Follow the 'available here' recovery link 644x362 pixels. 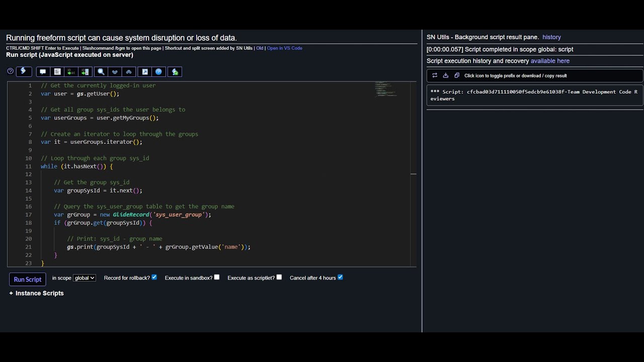(550, 61)
